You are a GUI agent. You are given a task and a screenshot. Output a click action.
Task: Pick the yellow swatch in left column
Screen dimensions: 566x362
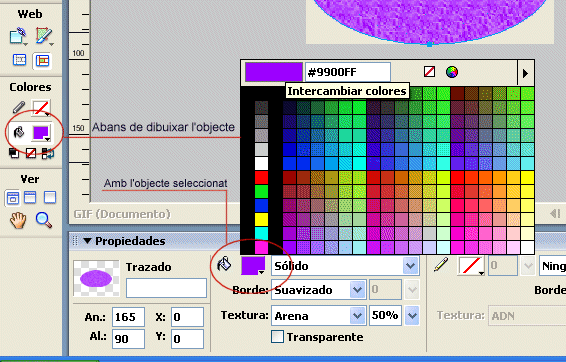[261, 219]
